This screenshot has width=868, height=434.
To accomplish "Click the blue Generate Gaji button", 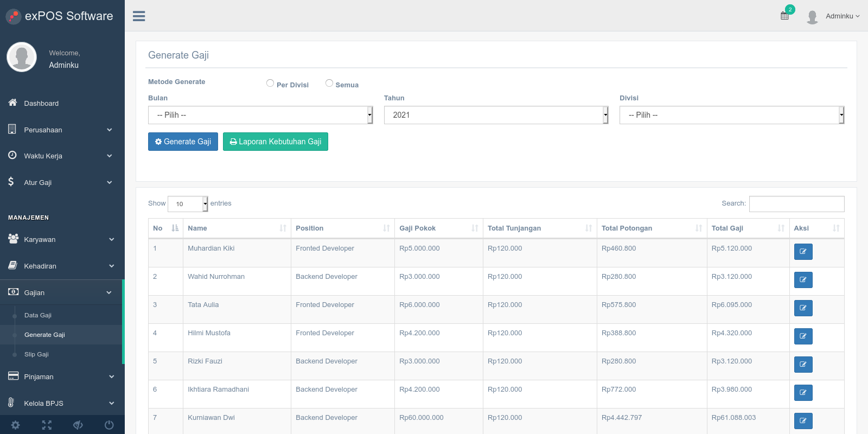I will point(183,142).
